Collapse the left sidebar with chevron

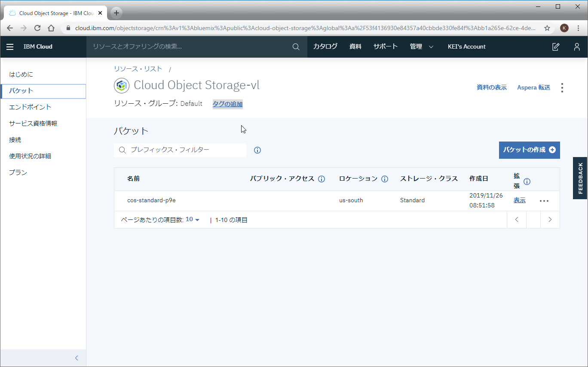coord(77,358)
